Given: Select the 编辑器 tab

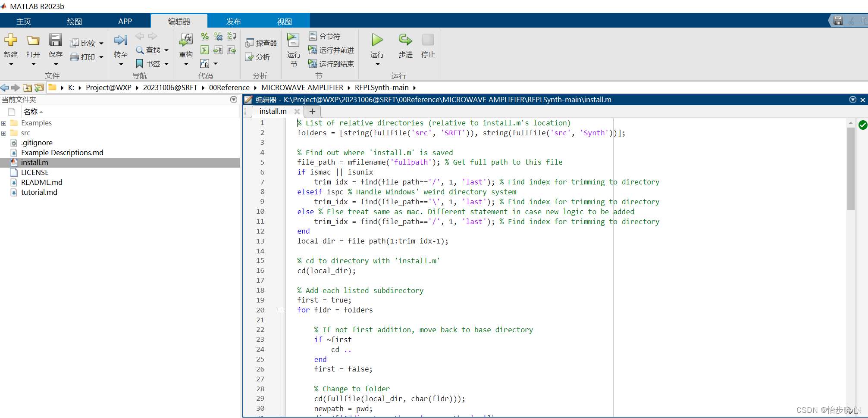Looking at the screenshot, I should tap(179, 21).
